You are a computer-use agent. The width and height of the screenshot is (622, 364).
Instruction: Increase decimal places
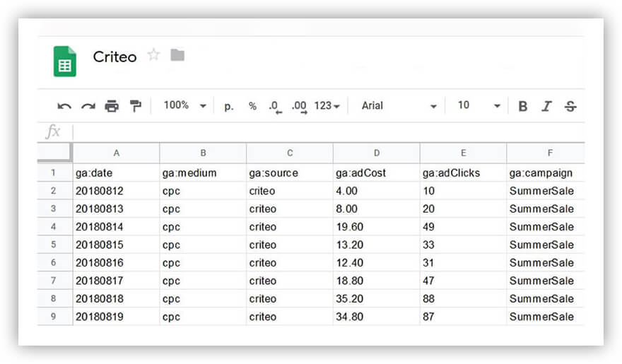click(300, 107)
